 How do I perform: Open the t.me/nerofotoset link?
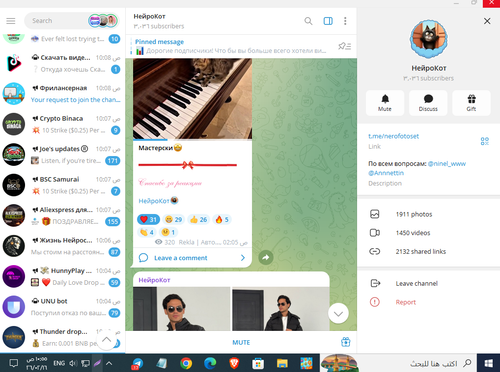click(x=393, y=136)
